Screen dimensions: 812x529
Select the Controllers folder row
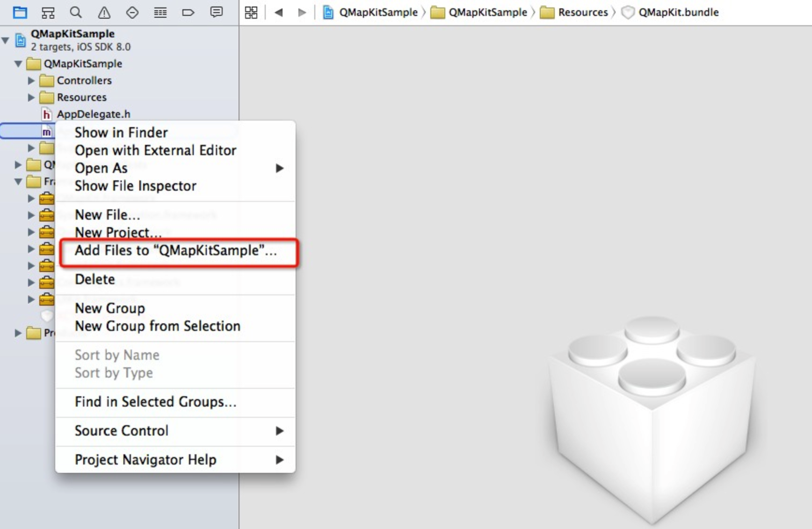pos(119,80)
